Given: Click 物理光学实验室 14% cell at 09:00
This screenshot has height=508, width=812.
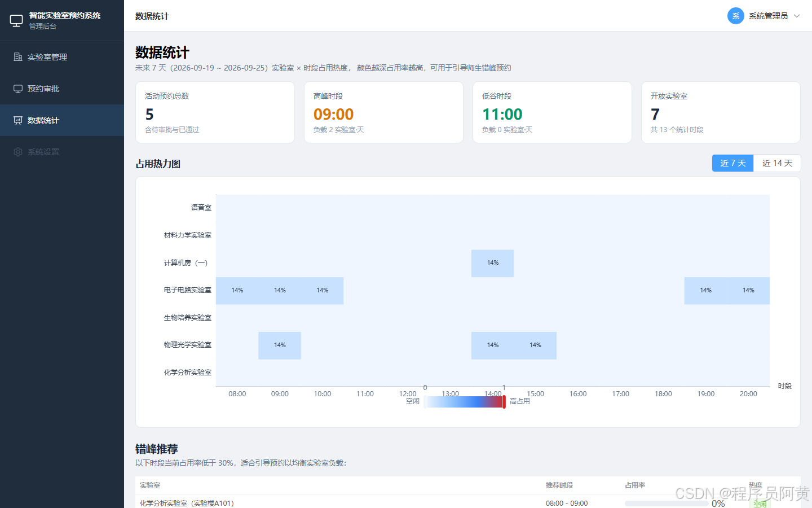Looking at the screenshot, I should (x=280, y=345).
